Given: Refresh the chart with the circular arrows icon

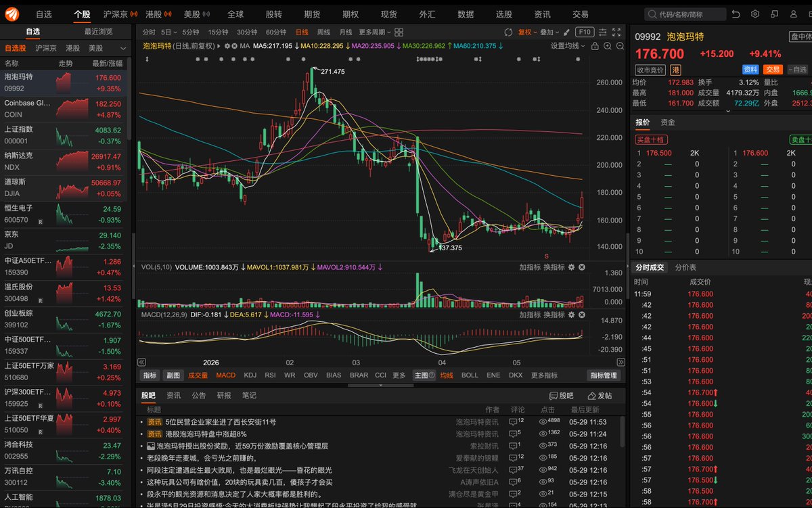Looking at the screenshot, I should click(x=509, y=32).
